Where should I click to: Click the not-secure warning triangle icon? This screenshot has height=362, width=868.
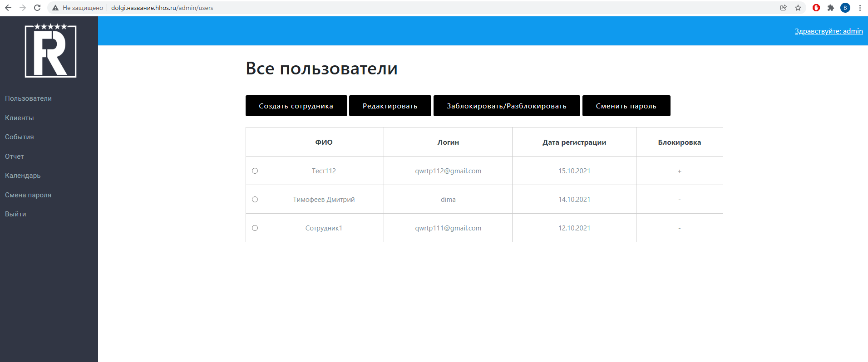55,8
